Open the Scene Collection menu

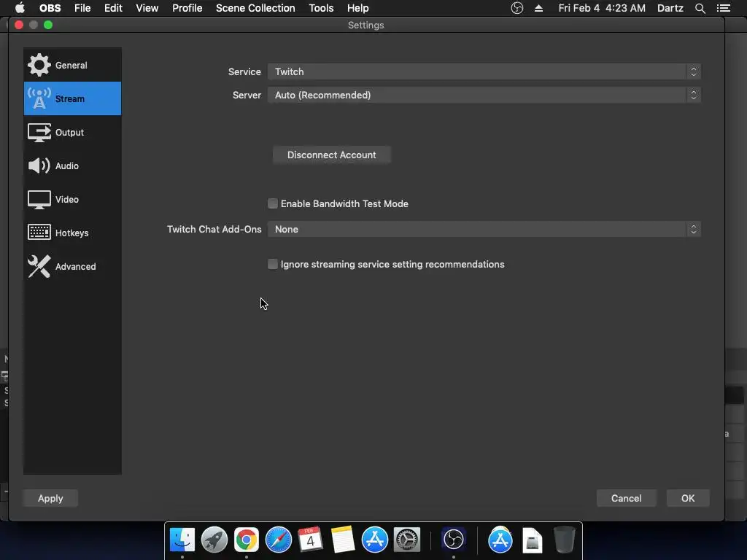255,8
